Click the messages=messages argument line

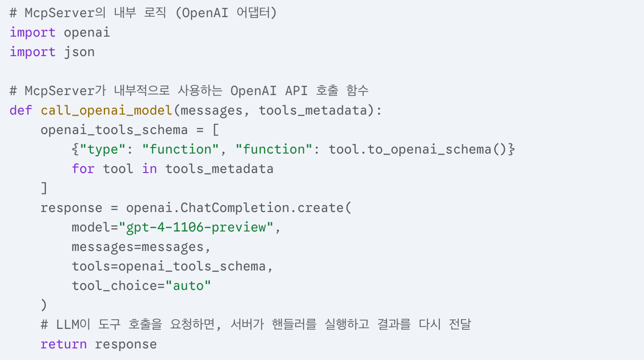141,247
